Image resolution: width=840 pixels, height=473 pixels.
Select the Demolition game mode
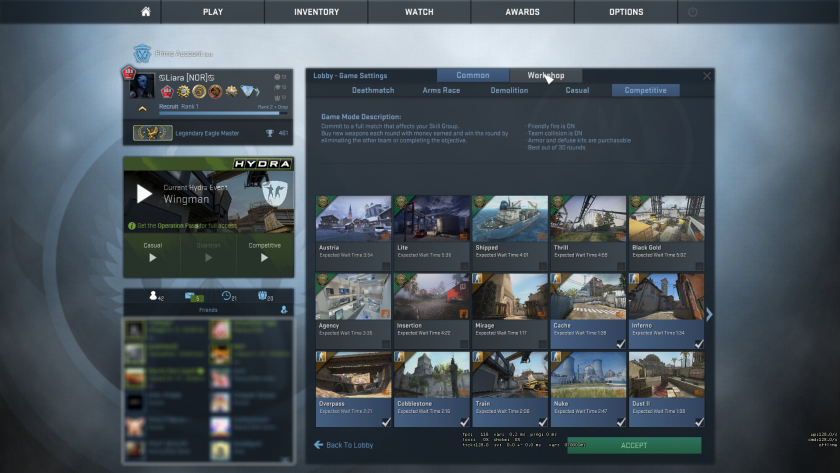509,91
